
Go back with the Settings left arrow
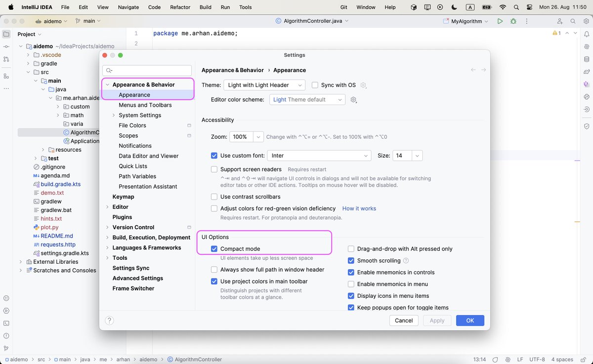(x=473, y=70)
